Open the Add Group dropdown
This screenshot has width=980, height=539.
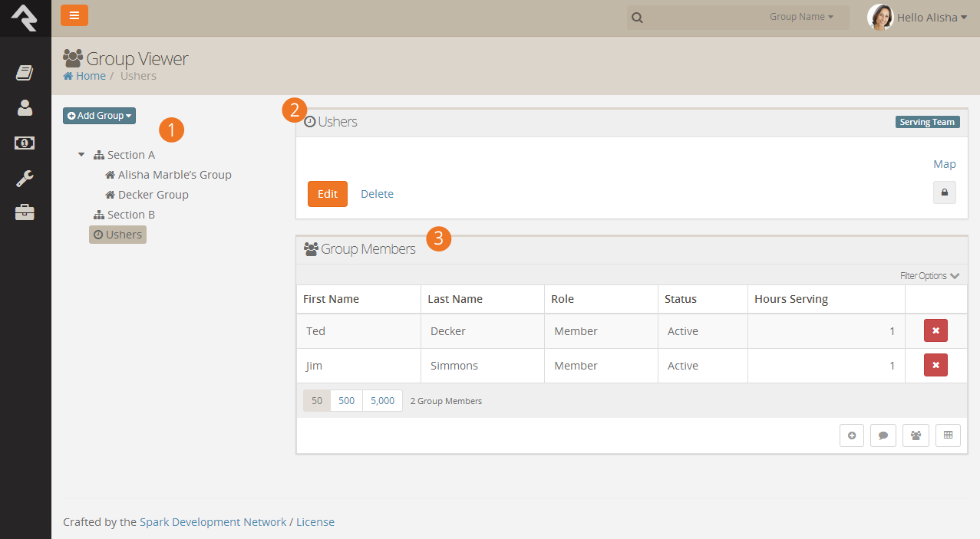pos(99,116)
